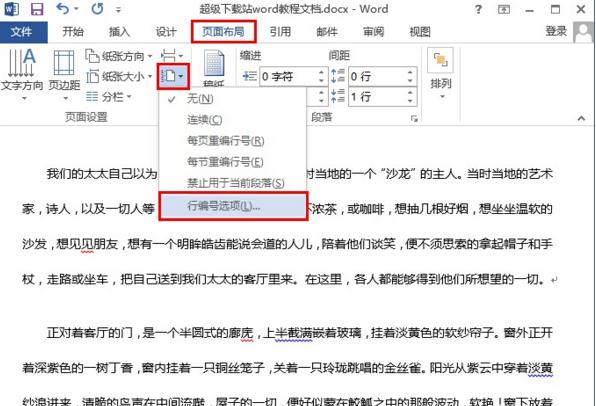Open 页边距 margins options
Image resolution: width=596 pixels, height=406 pixels.
[x=64, y=75]
